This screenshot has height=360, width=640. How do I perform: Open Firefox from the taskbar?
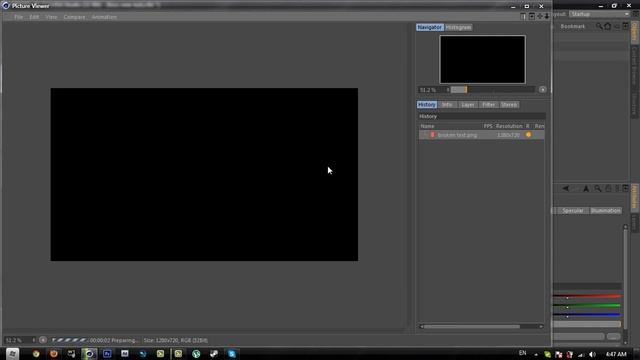[53, 354]
